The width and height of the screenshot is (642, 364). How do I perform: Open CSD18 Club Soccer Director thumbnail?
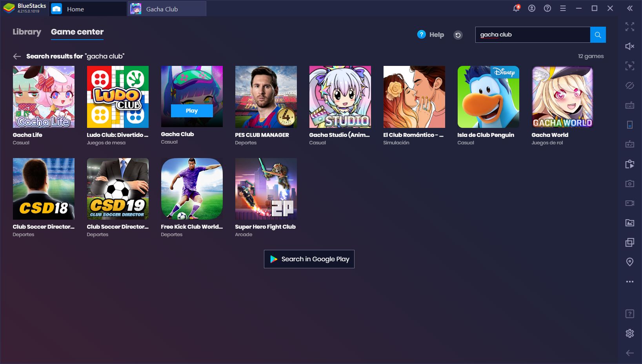[x=44, y=189]
